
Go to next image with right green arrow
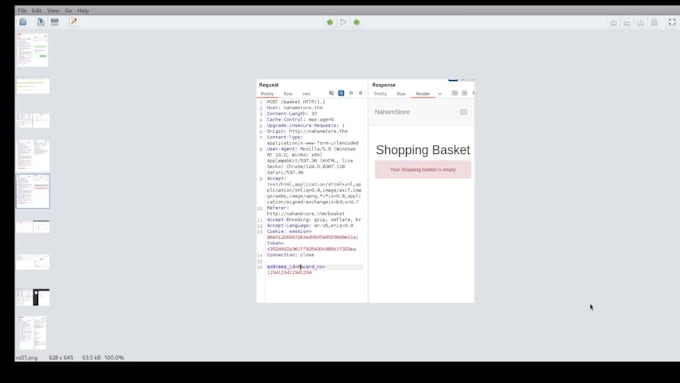[356, 22]
